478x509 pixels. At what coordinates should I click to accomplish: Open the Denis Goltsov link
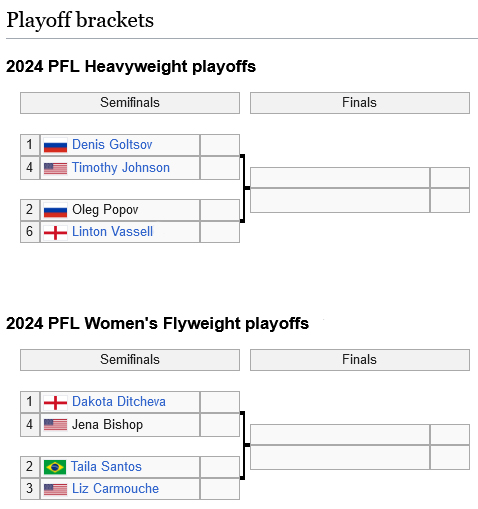pyautogui.click(x=112, y=145)
